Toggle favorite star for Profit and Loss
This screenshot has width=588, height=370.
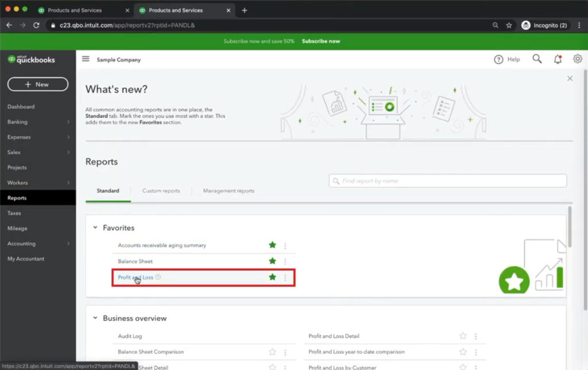pos(272,278)
